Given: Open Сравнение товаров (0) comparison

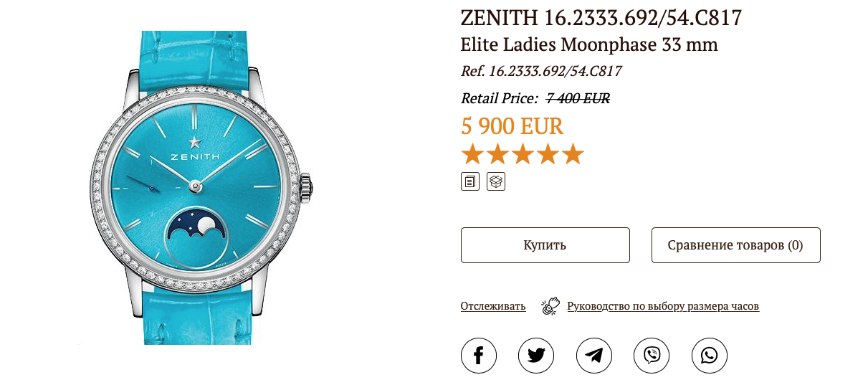Looking at the screenshot, I should pyautogui.click(x=736, y=245).
